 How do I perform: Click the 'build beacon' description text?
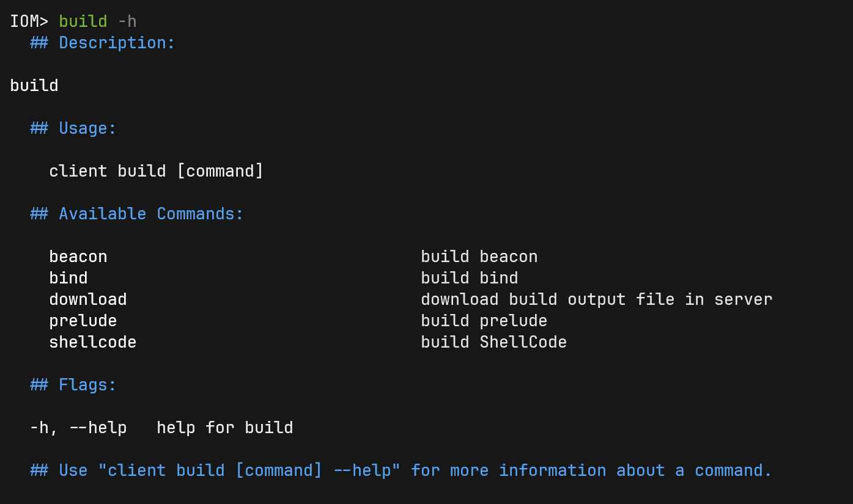click(x=479, y=257)
